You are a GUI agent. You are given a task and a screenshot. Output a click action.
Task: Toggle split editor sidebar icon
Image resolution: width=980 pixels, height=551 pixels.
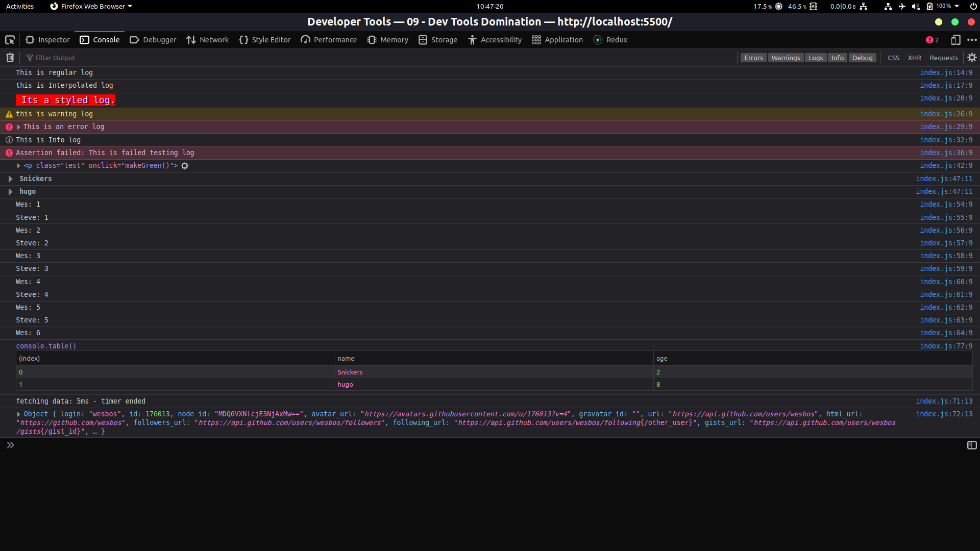point(972,445)
